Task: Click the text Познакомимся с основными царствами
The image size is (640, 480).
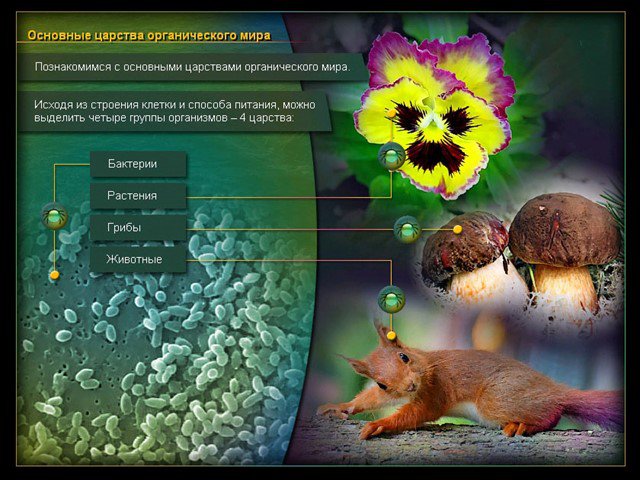Action: (x=192, y=67)
